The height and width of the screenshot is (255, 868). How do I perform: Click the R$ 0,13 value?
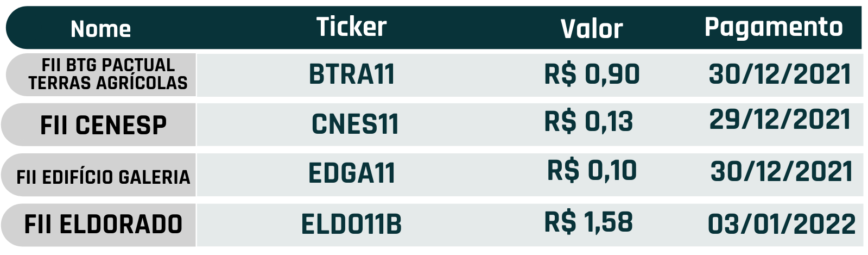pyautogui.click(x=589, y=121)
